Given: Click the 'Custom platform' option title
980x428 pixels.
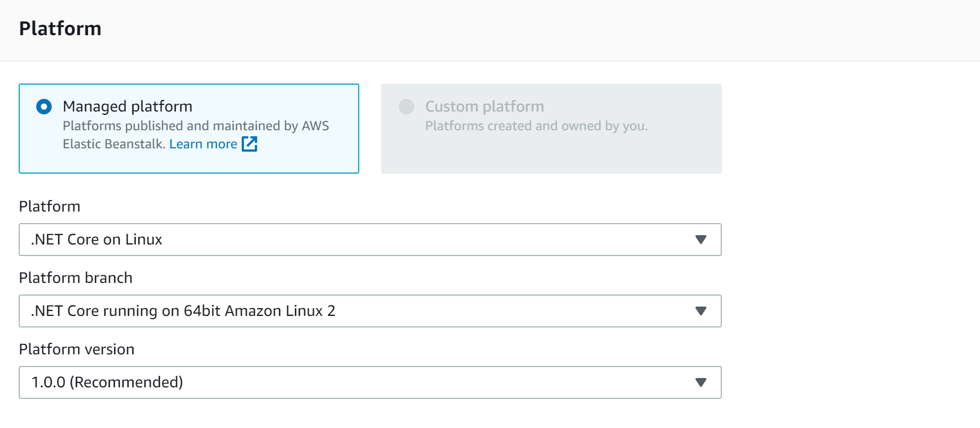Looking at the screenshot, I should pyautogui.click(x=485, y=106).
